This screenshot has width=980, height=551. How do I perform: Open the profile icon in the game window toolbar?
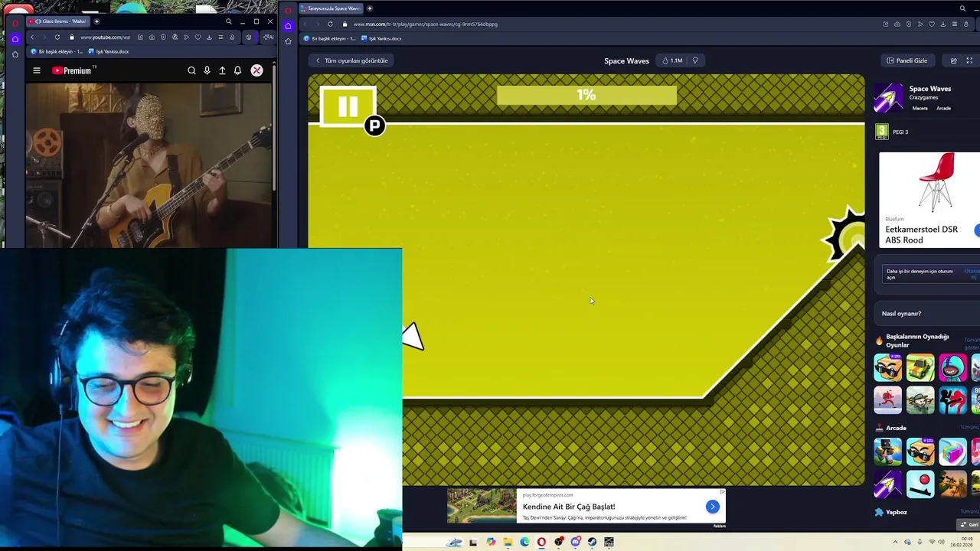pyautogui.click(x=966, y=24)
